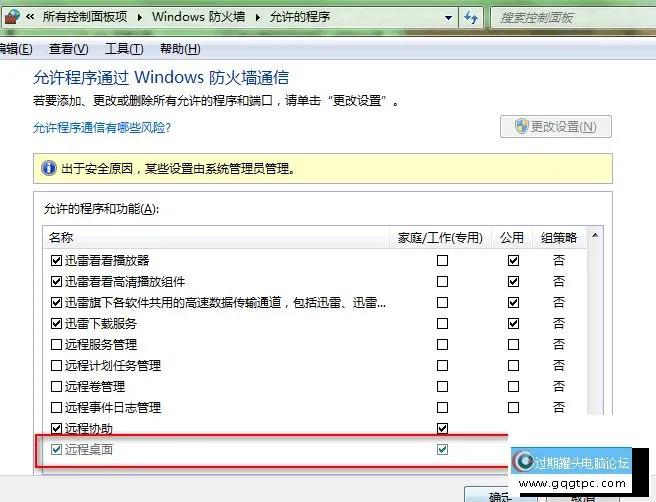Uncheck the 迅雷看看播放器 name checkbox
The width and height of the screenshot is (656, 502).
click(56, 260)
